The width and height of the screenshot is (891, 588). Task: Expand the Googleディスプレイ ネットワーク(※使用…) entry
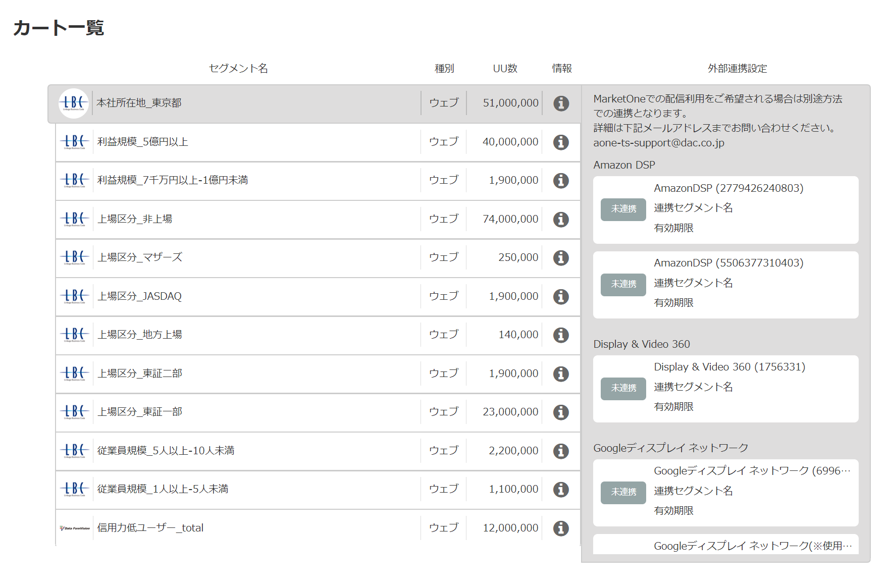click(753, 546)
